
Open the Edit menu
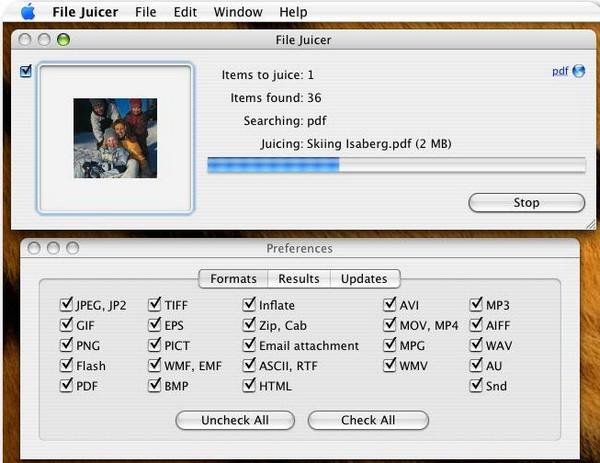185,12
